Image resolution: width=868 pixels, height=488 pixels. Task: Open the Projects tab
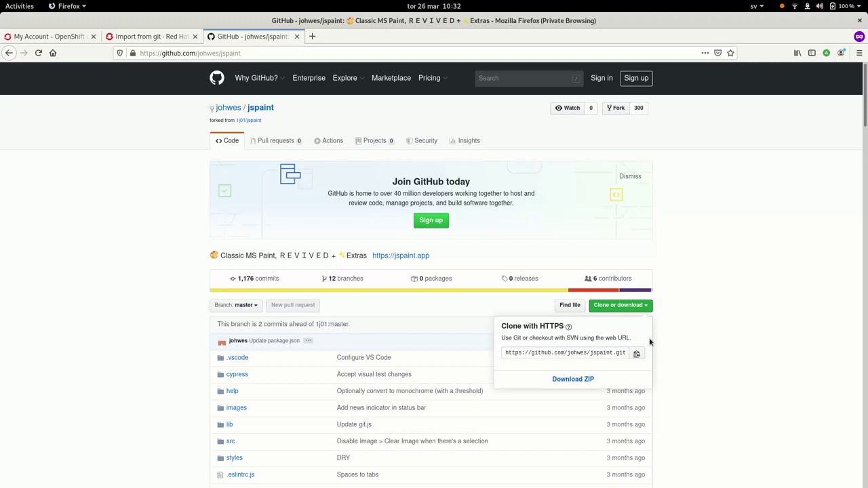tap(374, 140)
